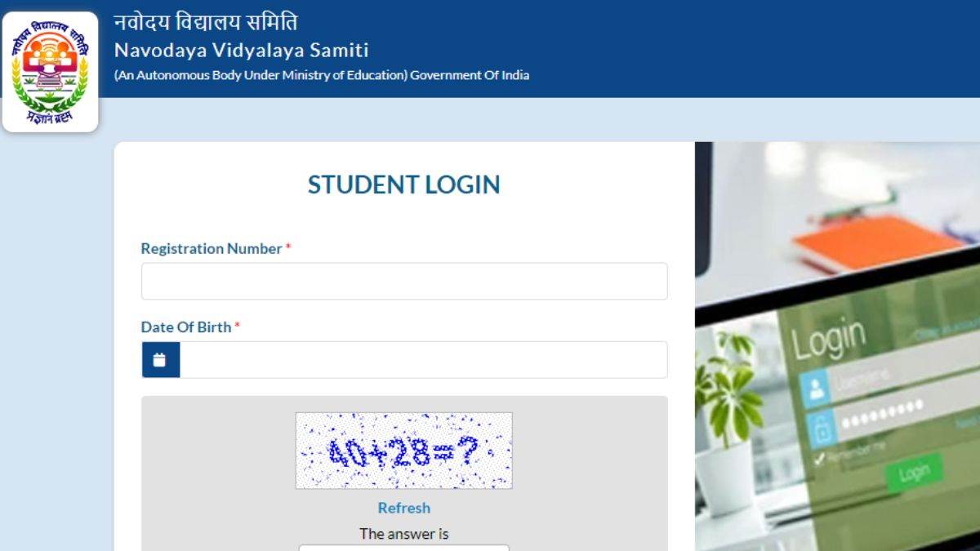Click the Date Of Birth label
Viewport: 980px width, 551px height.
tap(186, 327)
